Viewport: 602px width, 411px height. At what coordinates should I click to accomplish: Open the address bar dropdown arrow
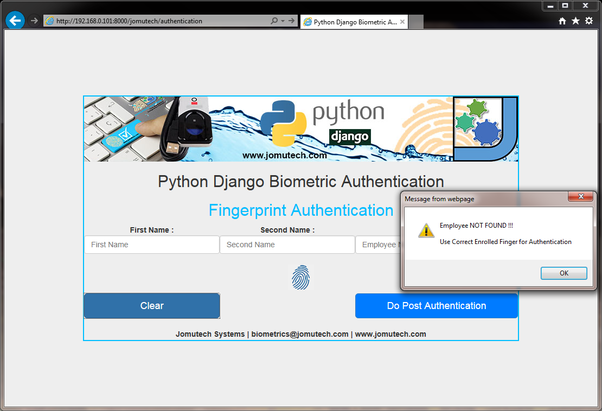(x=283, y=21)
